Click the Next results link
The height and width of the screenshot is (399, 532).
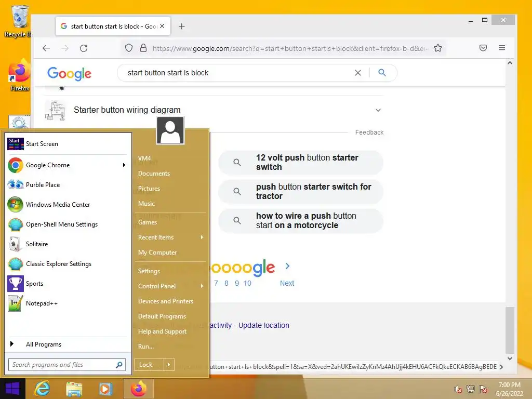(287, 283)
